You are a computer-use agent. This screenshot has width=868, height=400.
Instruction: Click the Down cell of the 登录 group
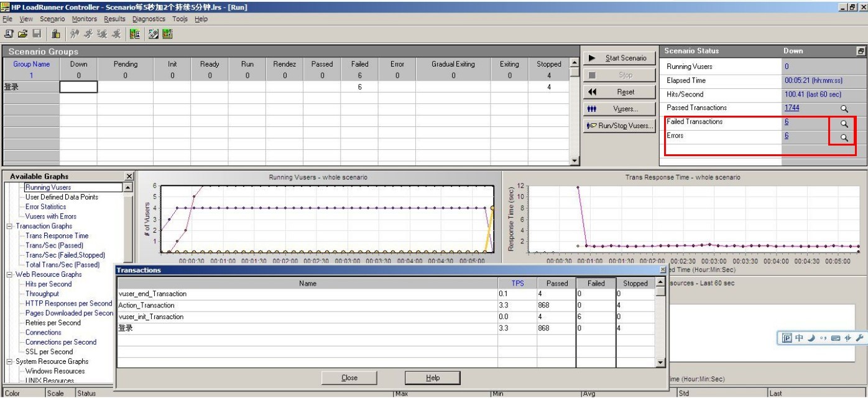(78, 87)
